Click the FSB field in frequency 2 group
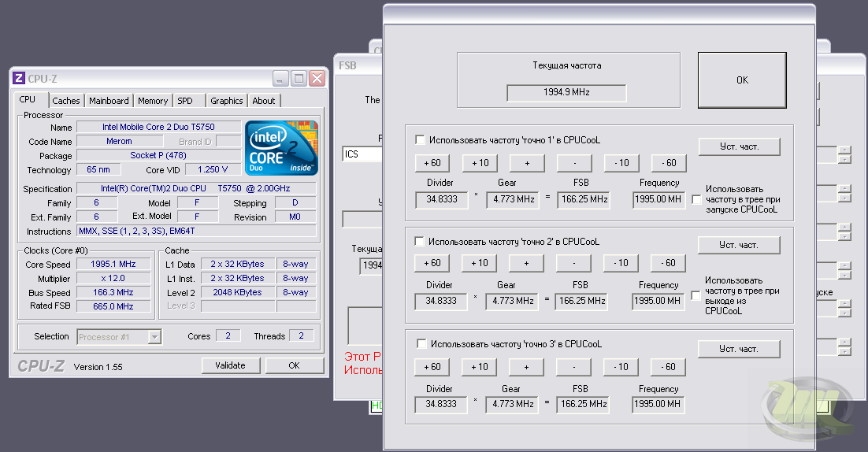The width and height of the screenshot is (868, 452). tap(582, 302)
